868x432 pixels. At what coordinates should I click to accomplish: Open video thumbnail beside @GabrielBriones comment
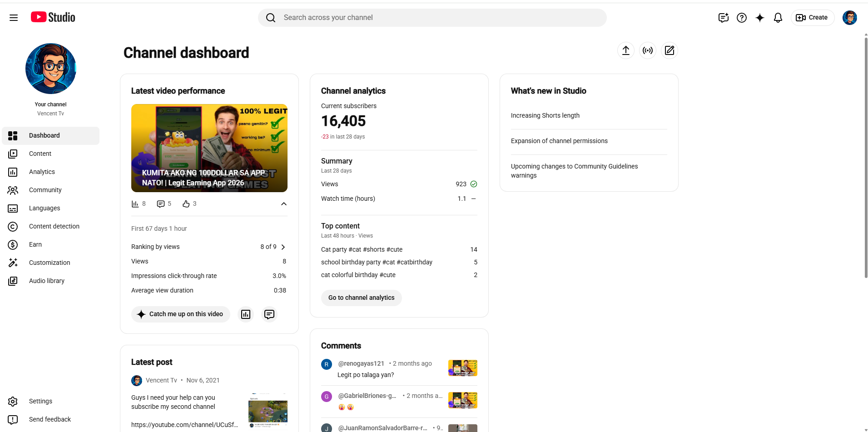click(x=463, y=400)
